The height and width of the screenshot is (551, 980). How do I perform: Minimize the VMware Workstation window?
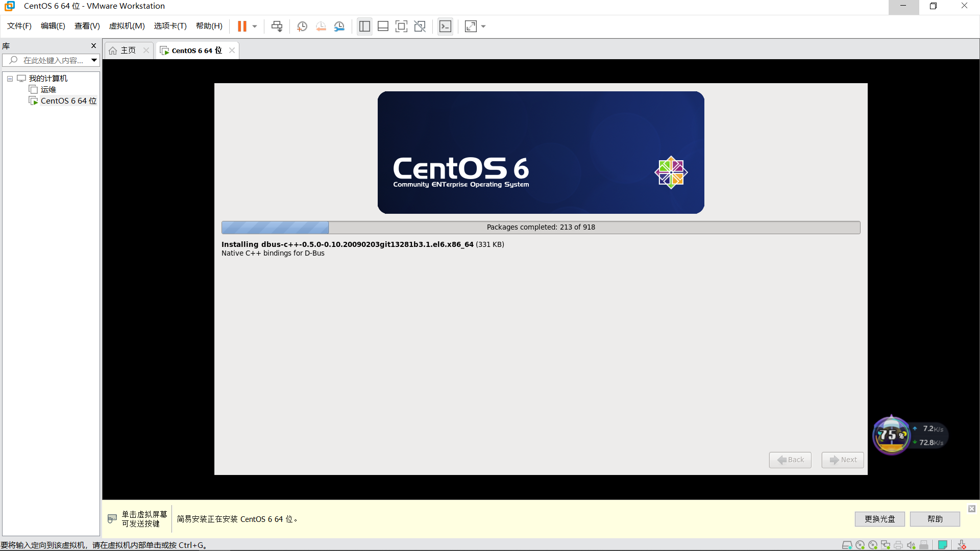(903, 6)
